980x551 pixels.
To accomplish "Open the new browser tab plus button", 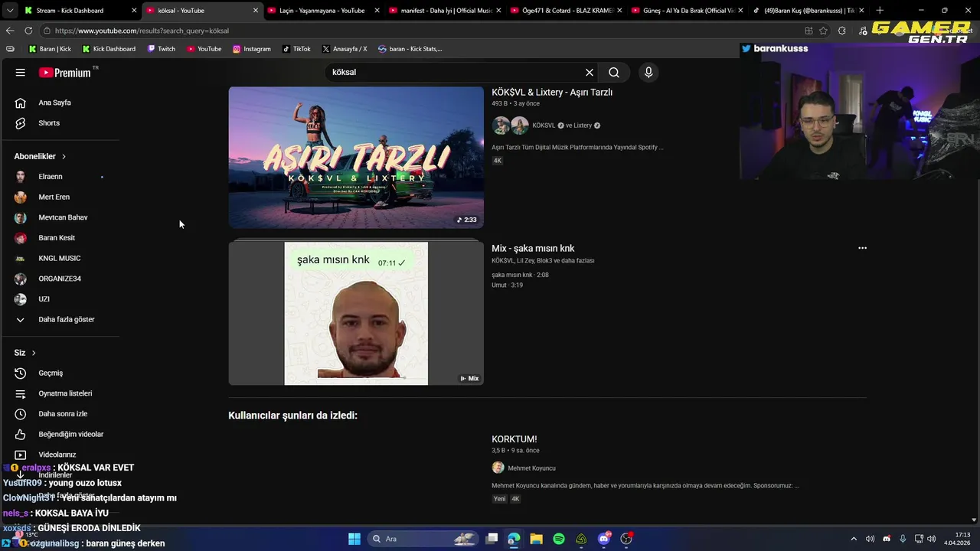I will [x=880, y=10].
